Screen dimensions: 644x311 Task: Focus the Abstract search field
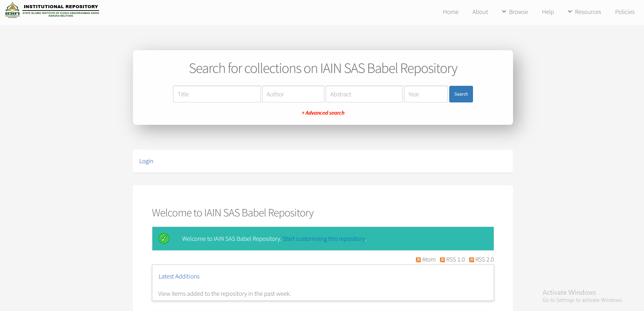tap(364, 94)
